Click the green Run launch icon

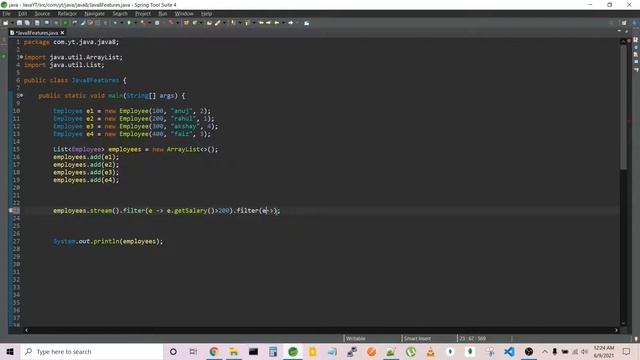pos(129,23)
